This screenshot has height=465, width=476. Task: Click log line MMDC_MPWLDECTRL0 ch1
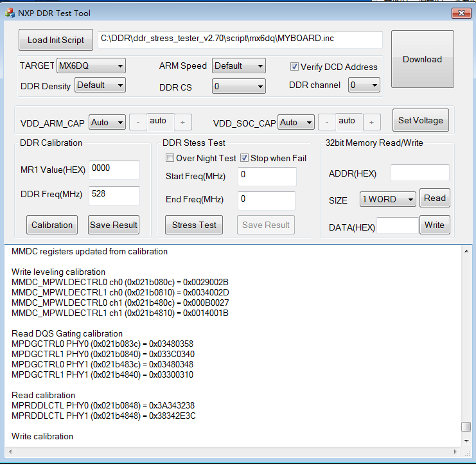(120, 303)
